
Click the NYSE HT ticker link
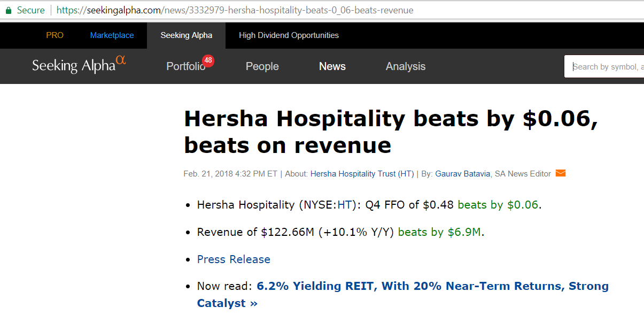[x=344, y=205]
